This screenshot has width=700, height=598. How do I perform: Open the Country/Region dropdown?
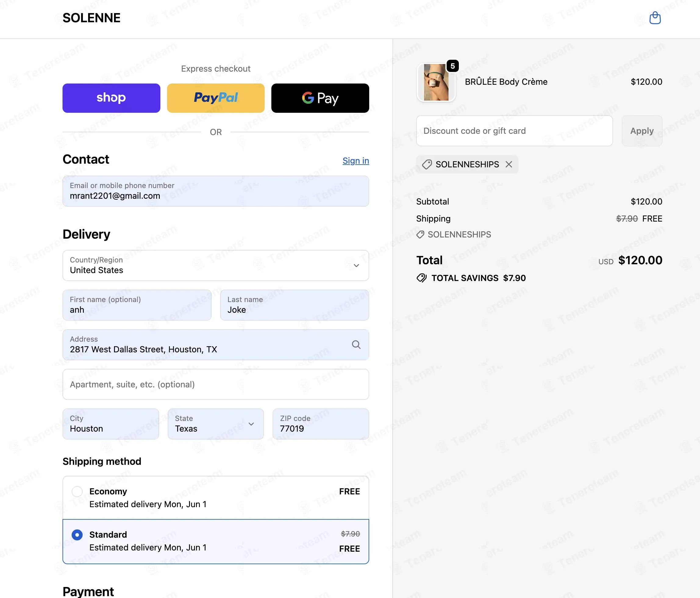216,265
